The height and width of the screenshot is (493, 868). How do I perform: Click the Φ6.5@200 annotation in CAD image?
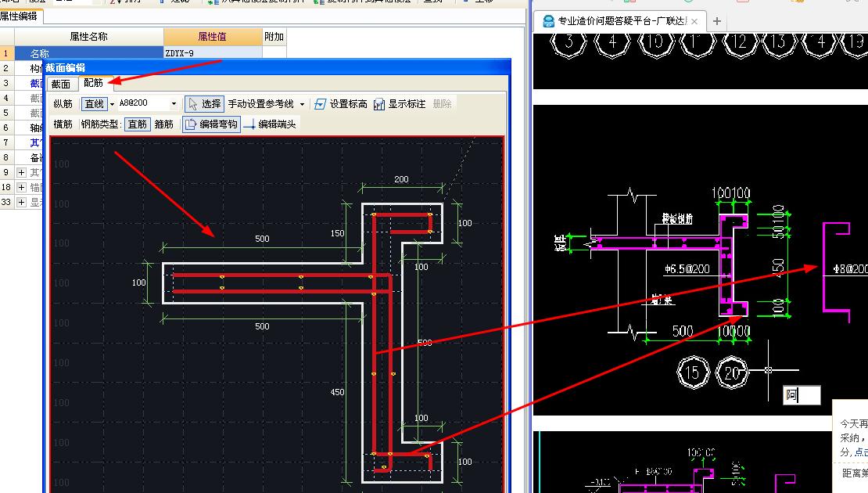point(687,268)
